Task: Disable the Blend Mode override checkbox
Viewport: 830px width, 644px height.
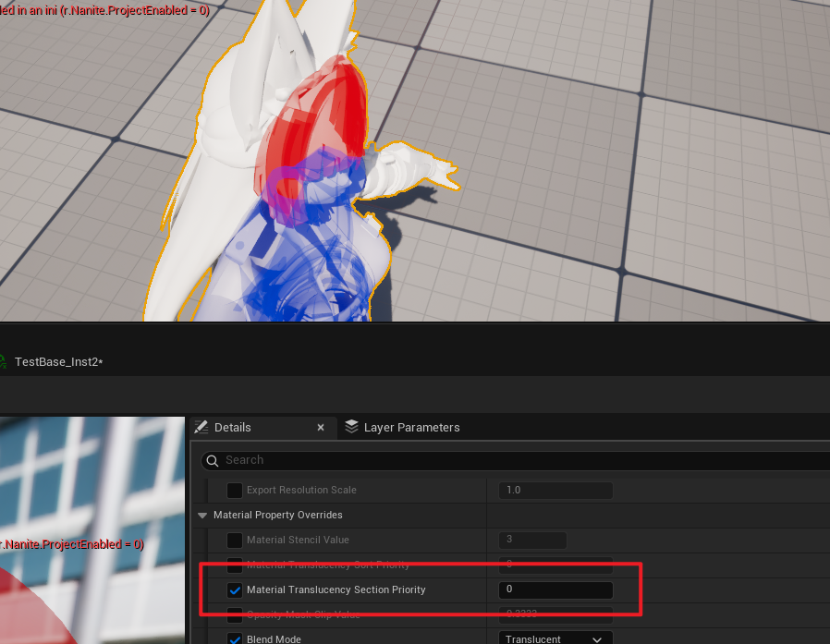Action: coord(235,639)
